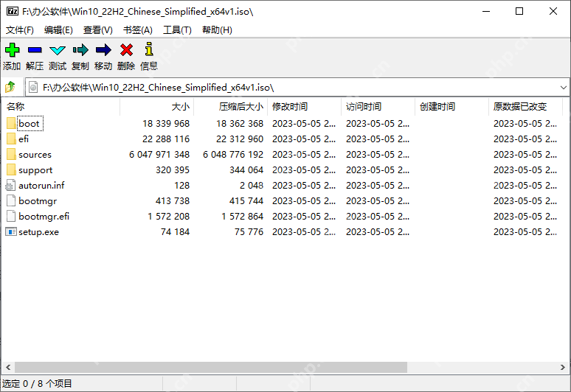Open the 文件(F) File menu
Image resolution: width=571 pixels, height=392 pixels.
click(20, 29)
